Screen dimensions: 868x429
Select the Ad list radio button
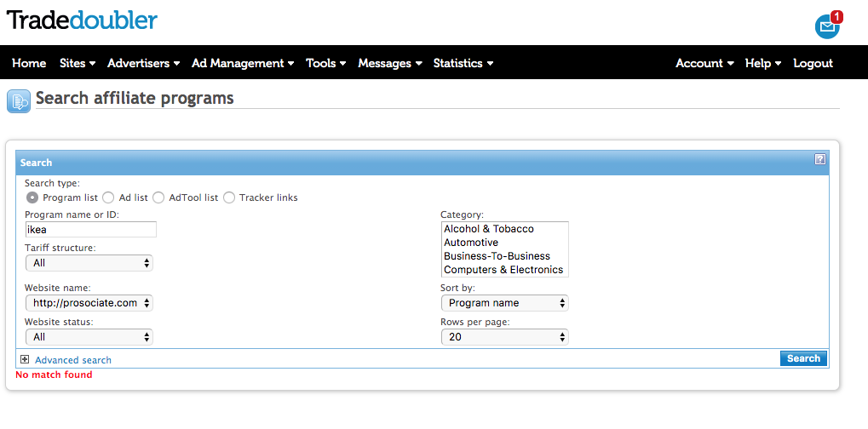(108, 197)
